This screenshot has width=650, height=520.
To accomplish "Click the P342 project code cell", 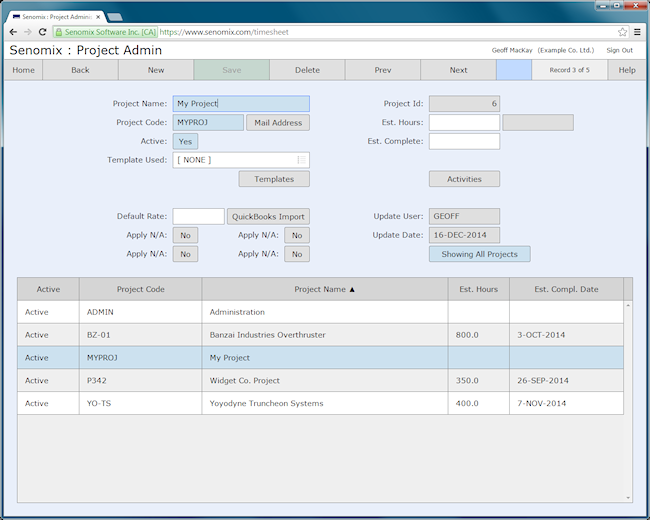I will coord(141,381).
